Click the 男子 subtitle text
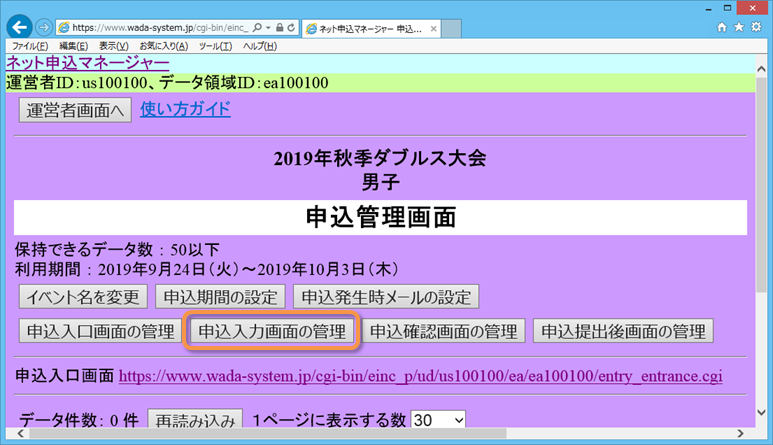Image resolution: width=773 pixels, height=445 pixels. (380, 182)
